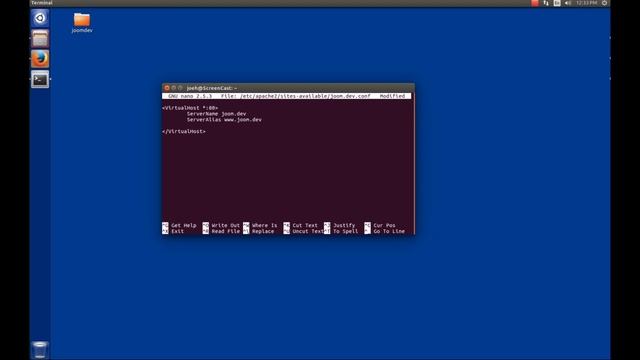Click the terminal window's right-edge scrollbar

pyautogui.click(x=413, y=163)
